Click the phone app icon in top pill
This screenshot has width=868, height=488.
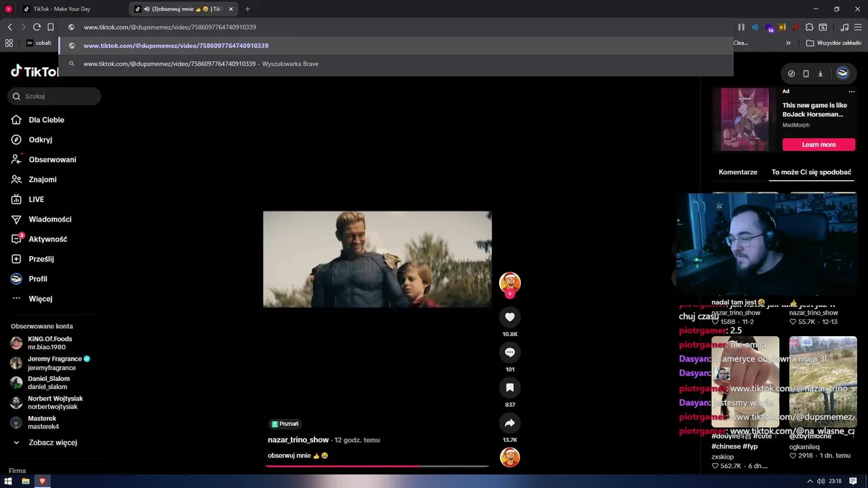click(x=806, y=73)
